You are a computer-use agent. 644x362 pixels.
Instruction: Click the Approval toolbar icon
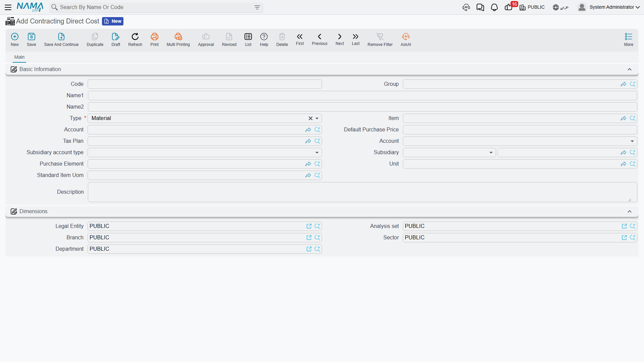[206, 40]
